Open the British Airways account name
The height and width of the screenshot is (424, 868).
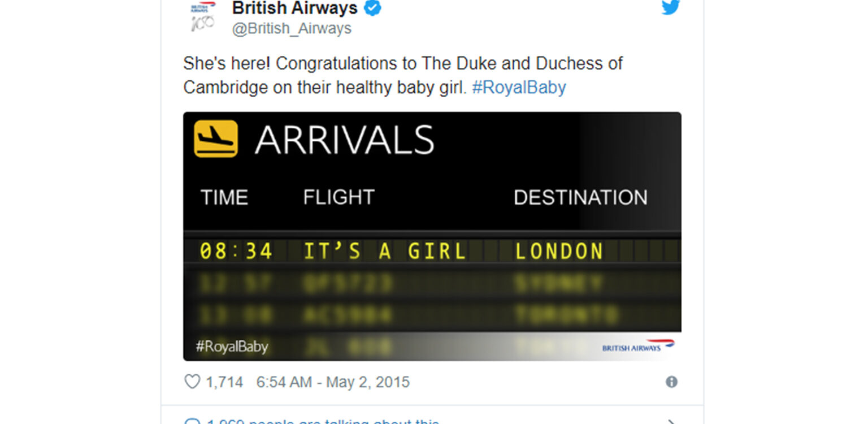(x=295, y=8)
